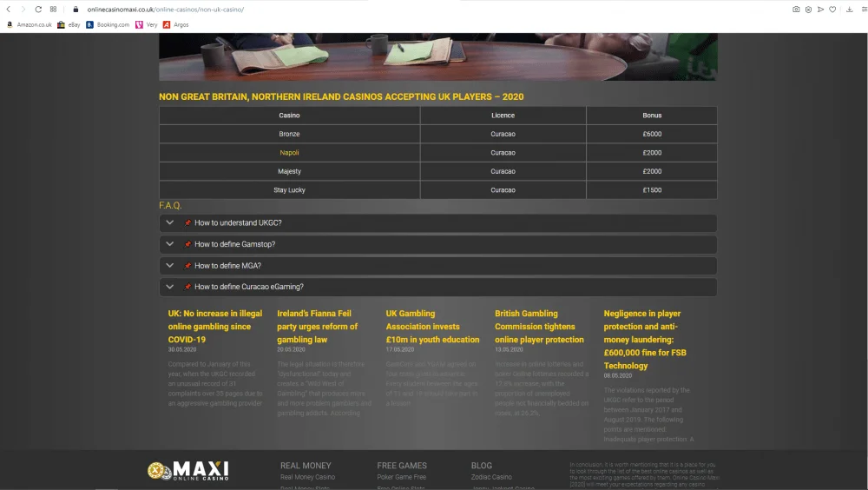Click pin icon beside MGA question
This screenshot has width=868, height=490.
point(187,266)
